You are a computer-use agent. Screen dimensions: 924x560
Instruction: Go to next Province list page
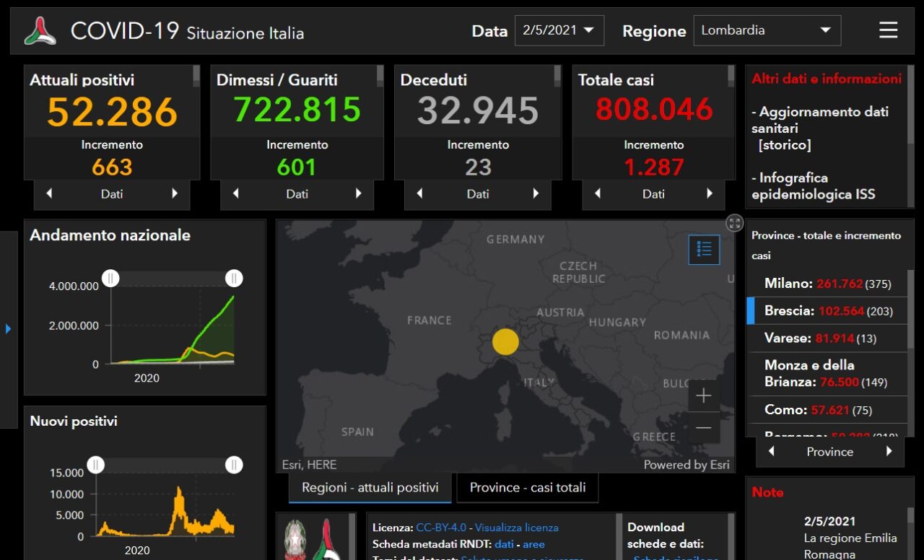889,452
